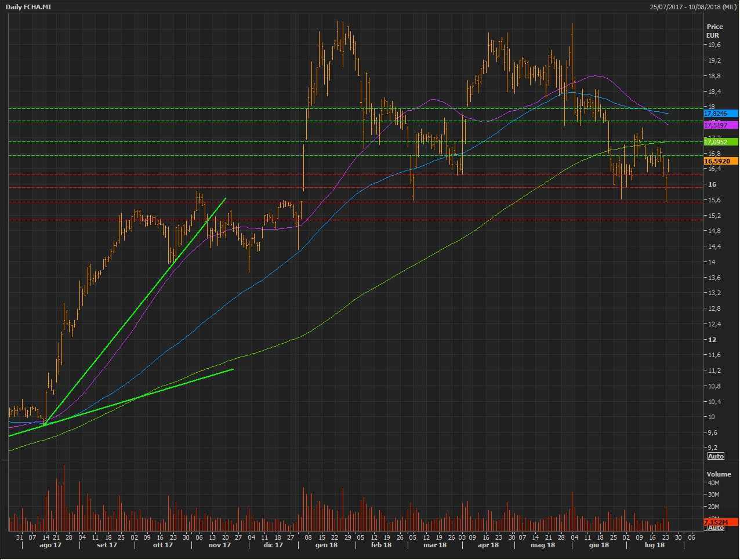Click the red 7,152M volume value label
This screenshot has width=740, height=560.
tap(720, 522)
